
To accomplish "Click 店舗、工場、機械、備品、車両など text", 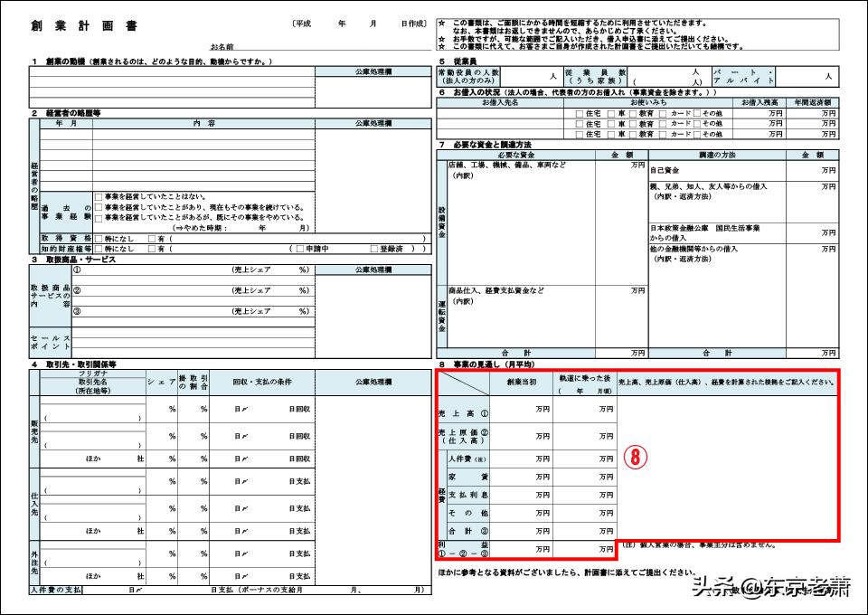I will click(x=507, y=165).
